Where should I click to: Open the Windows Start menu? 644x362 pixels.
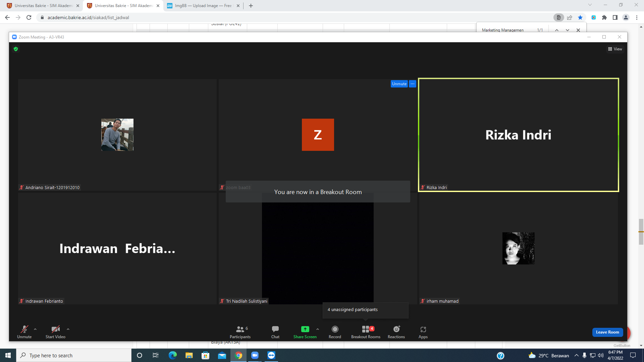point(8,355)
